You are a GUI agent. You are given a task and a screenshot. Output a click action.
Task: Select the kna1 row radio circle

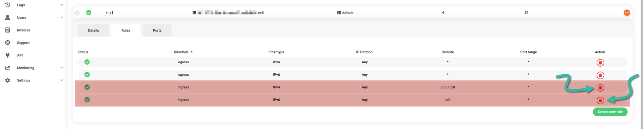click(x=77, y=13)
